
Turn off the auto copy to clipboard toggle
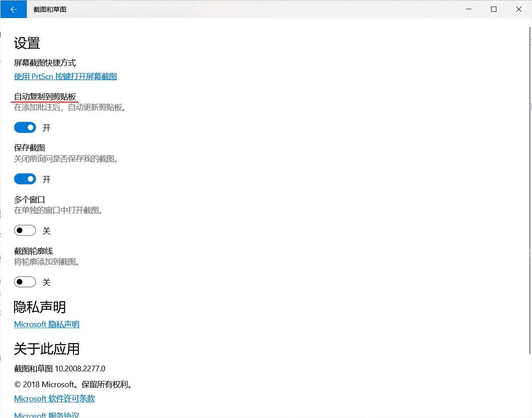tap(25, 128)
